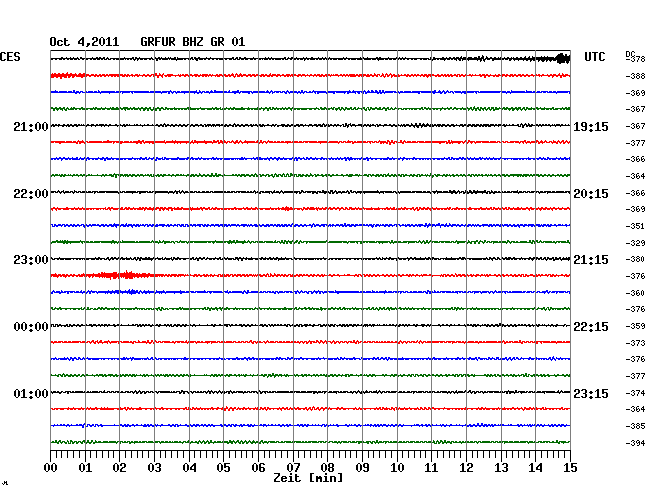The height and width of the screenshot is (494, 650).
Task: Click the large black burst ending the top trace
Action: [x=563, y=58]
